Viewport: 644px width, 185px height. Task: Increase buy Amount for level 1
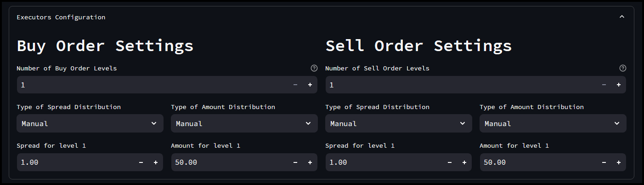coord(310,162)
